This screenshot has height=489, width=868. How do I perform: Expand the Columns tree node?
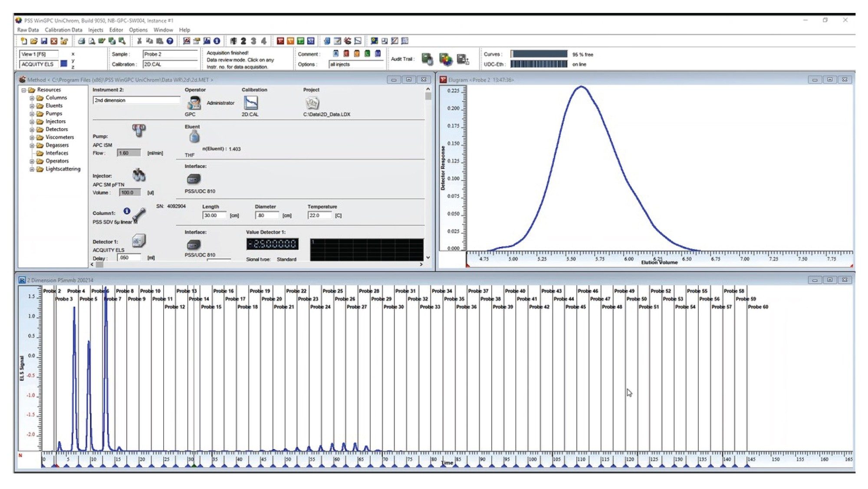click(32, 98)
